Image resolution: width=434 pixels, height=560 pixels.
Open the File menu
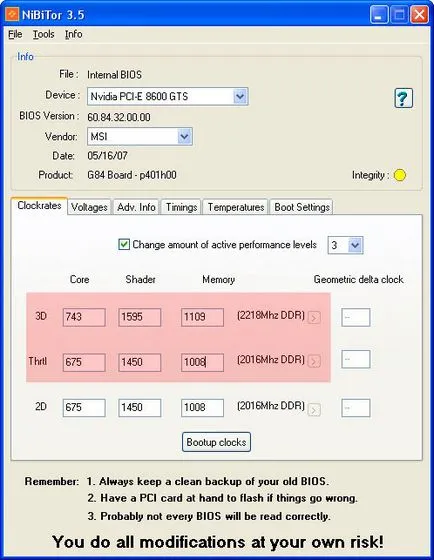[15, 34]
